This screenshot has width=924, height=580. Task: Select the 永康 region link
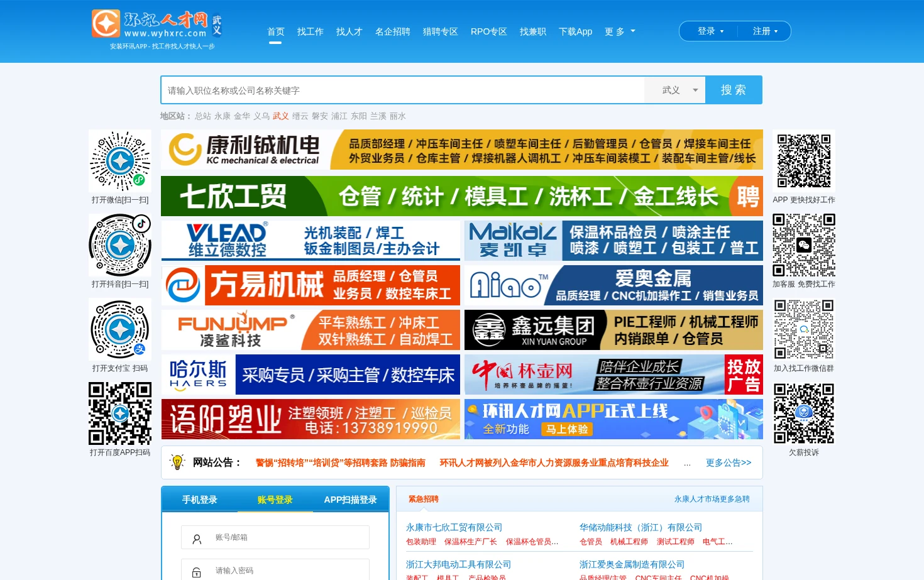point(223,116)
